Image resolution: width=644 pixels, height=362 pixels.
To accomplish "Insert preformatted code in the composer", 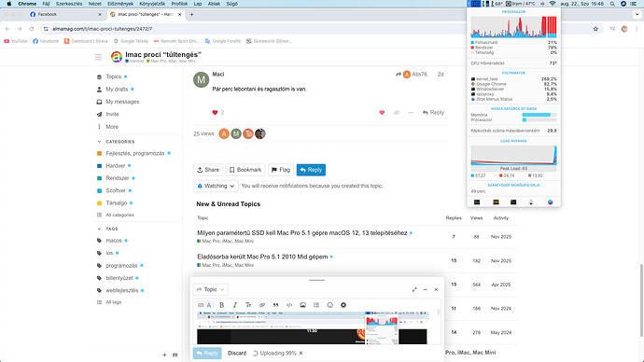I will click(289, 305).
